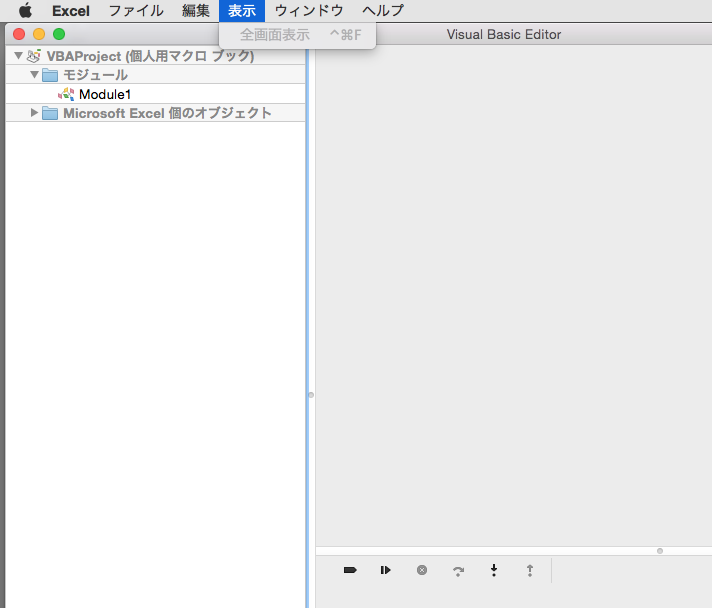
Task: Expand the Microsoft Excel objects folder
Action: [x=35, y=113]
